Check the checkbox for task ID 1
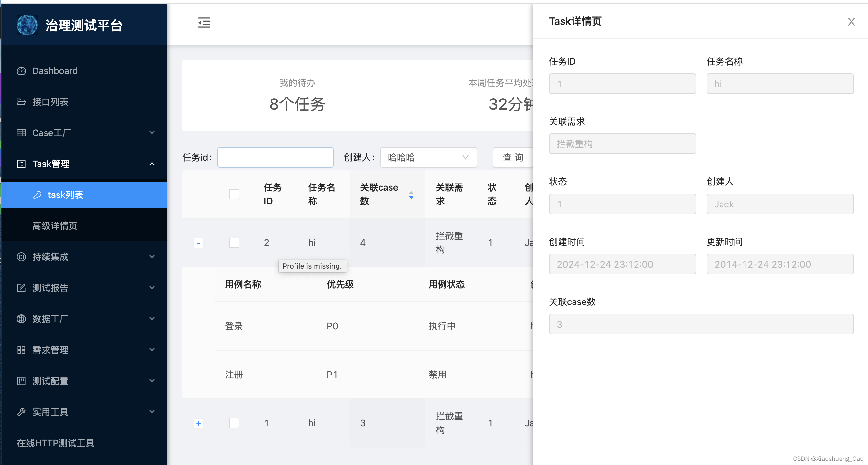Image resolution: width=868 pixels, height=465 pixels. (234, 423)
